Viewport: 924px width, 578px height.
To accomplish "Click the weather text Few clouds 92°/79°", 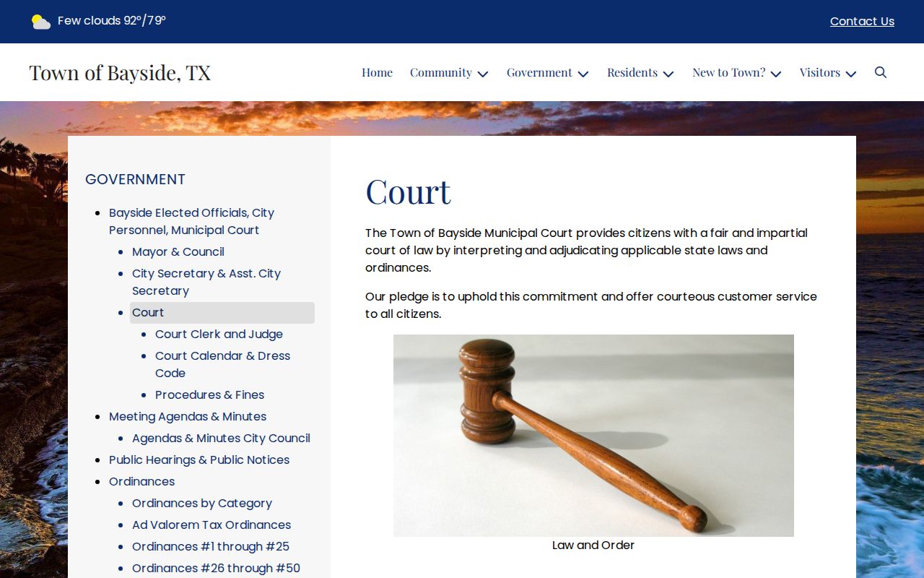I will click(112, 21).
